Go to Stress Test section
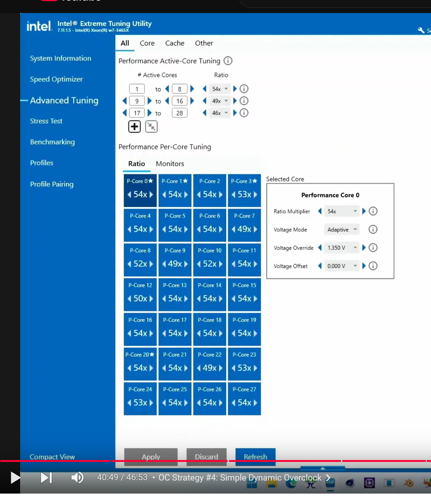This screenshot has width=431, height=504. tap(46, 121)
